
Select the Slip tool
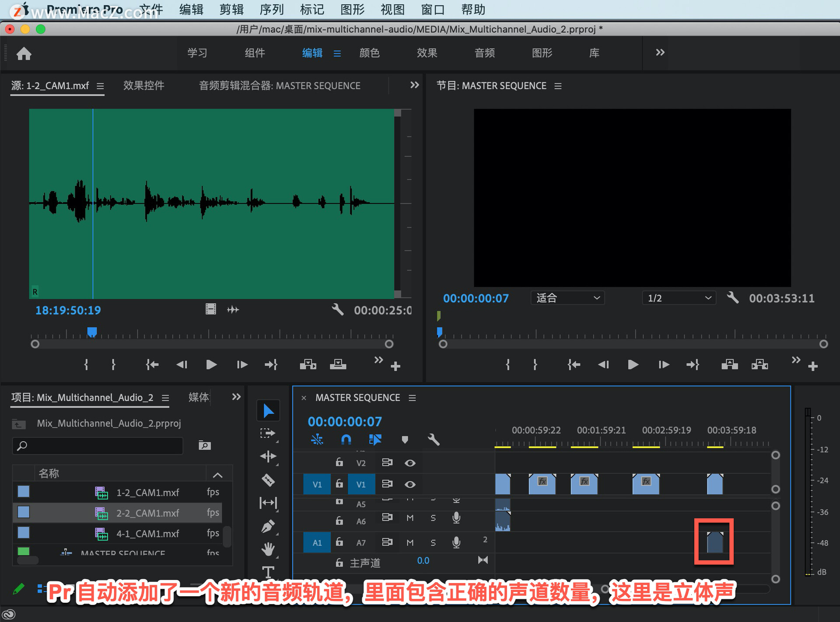[268, 503]
